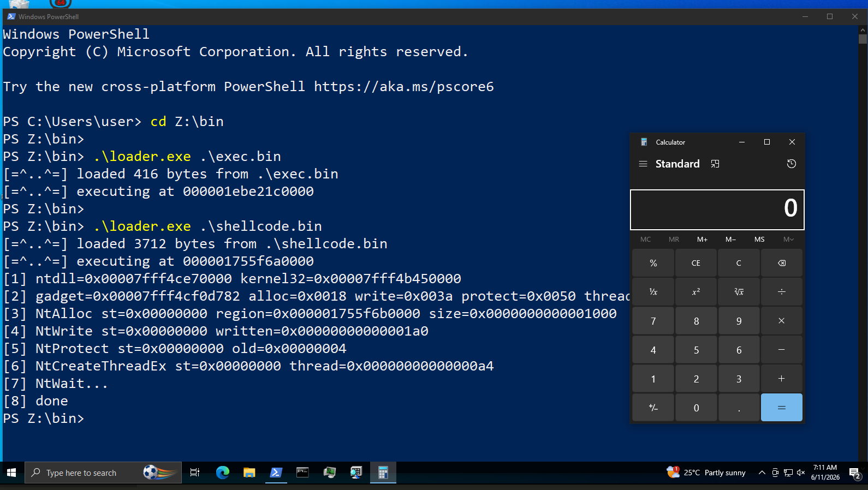Open Task View on taskbar
The height and width of the screenshot is (490, 868).
[x=194, y=473]
